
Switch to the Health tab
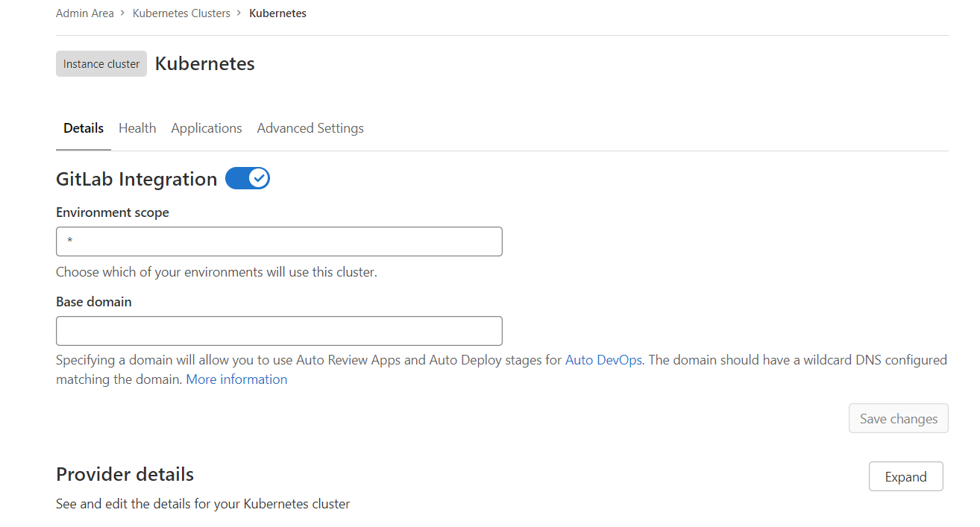pos(137,128)
